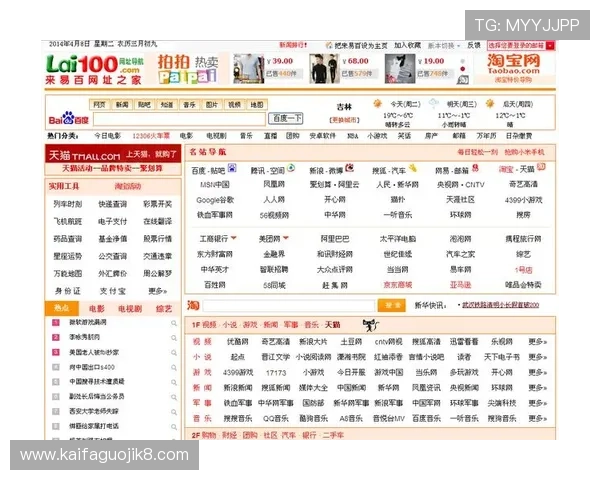Click the orange 淘 logo by search box
Viewport: 600px width, 480px height.
[193, 305]
